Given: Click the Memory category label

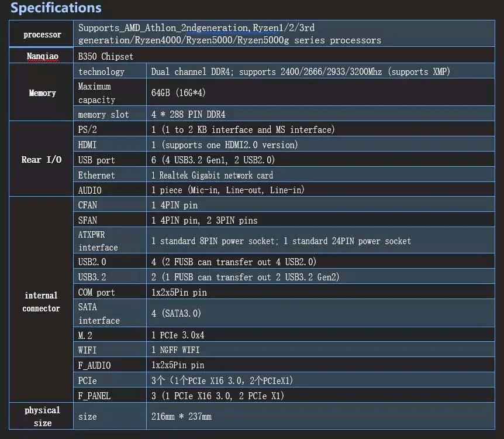Looking at the screenshot, I should (x=42, y=92).
